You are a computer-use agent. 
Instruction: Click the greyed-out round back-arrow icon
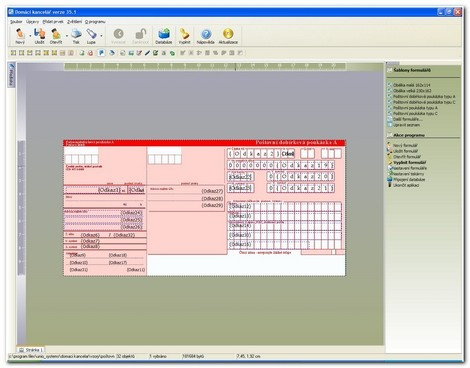[118, 33]
